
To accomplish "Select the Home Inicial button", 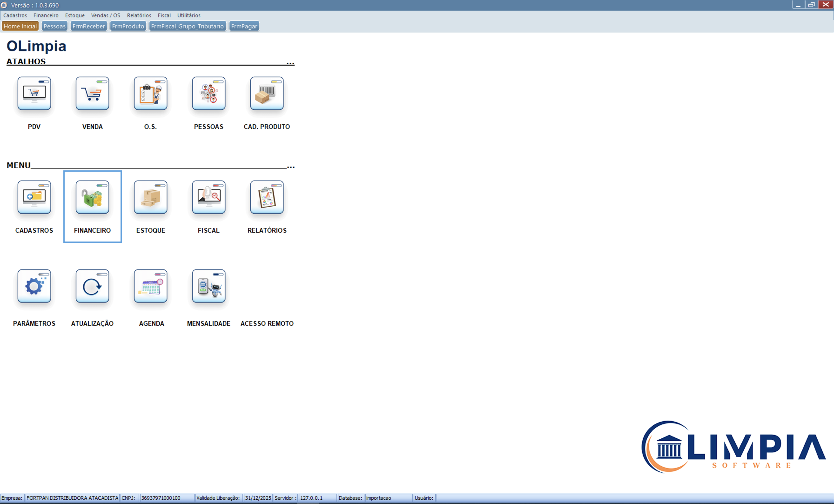I will pos(20,26).
